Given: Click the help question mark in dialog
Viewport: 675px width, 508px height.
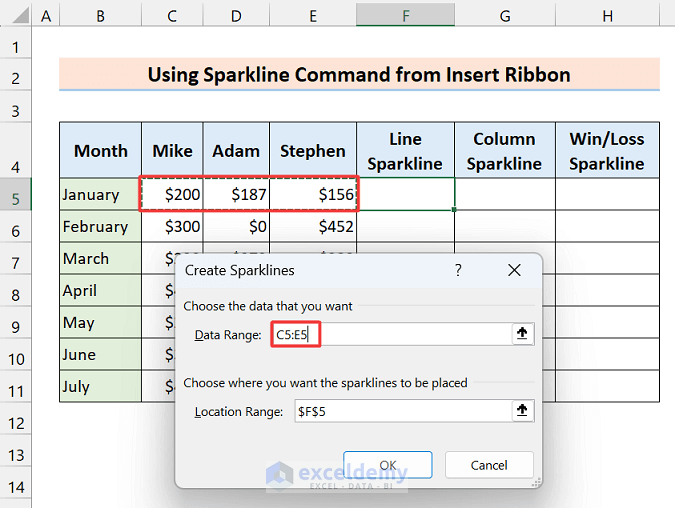Looking at the screenshot, I should click(x=458, y=270).
